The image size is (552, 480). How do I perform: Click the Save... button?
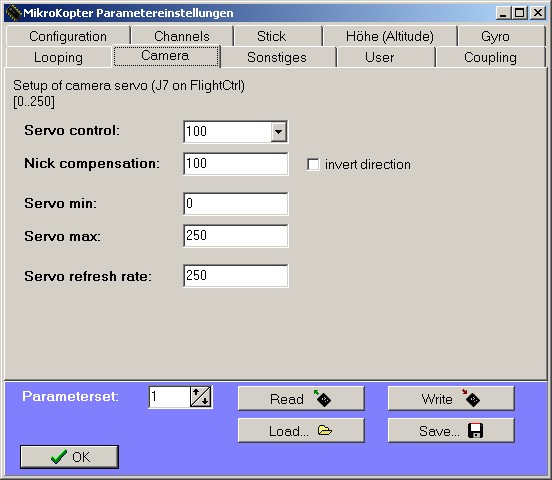[451, 430]
